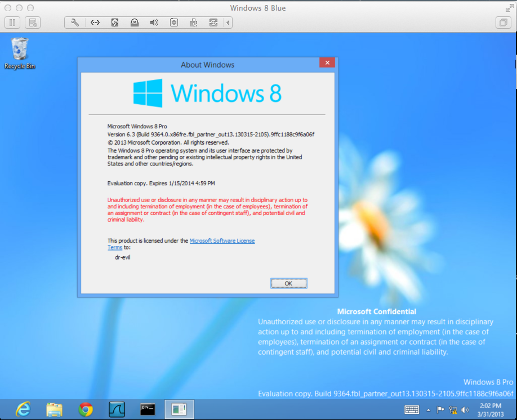Click the sound device icon in toolbar

[154, 23]
